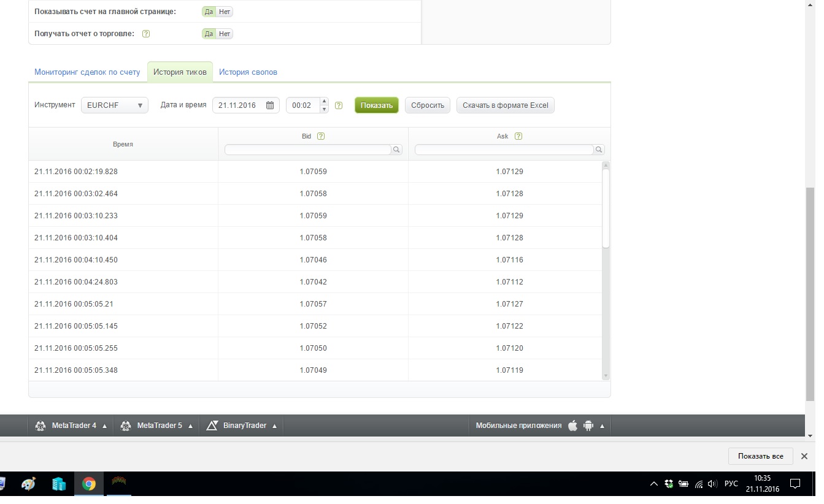This screenshot has width=824, height=504.
Task: Open the EURCHF instrument dropdown
Action: tap(115, 105)
